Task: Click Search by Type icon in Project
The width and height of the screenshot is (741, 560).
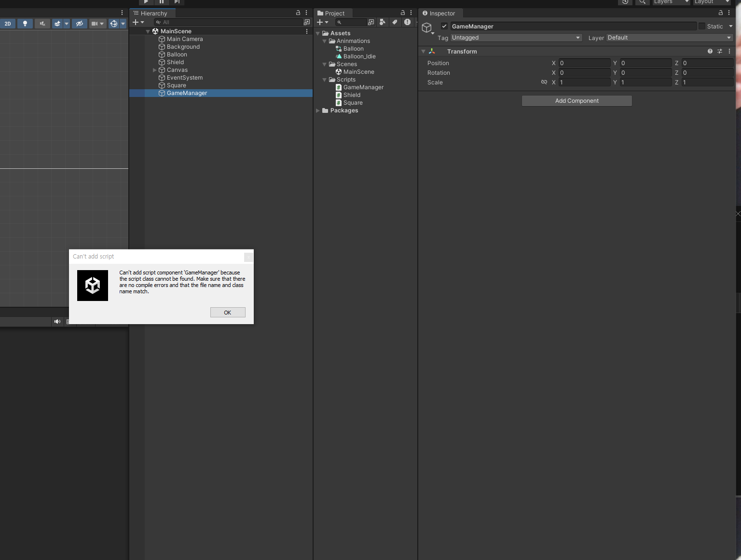Action: coord(383,22)
